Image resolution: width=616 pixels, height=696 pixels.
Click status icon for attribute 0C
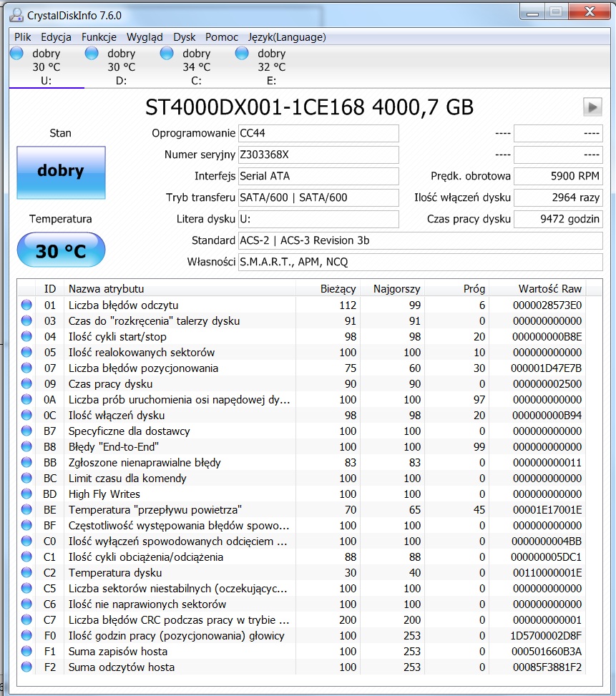click(26, 415)
